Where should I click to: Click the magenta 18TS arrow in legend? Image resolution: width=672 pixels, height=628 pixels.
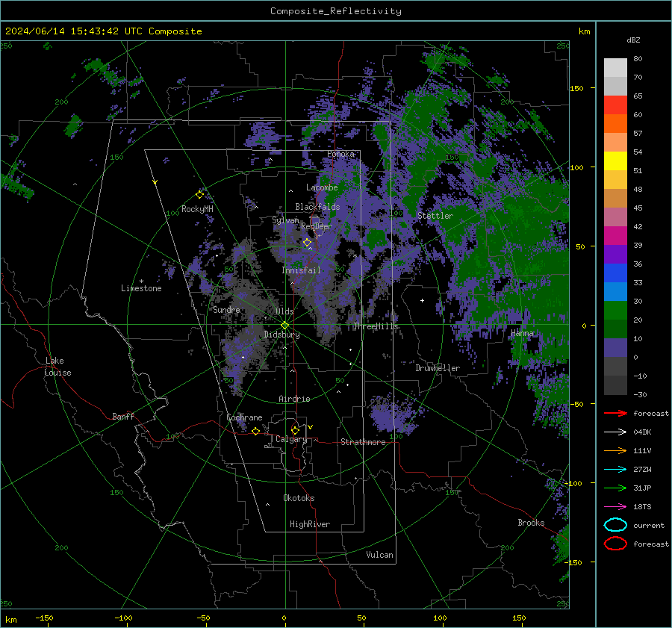click(615, 507)
